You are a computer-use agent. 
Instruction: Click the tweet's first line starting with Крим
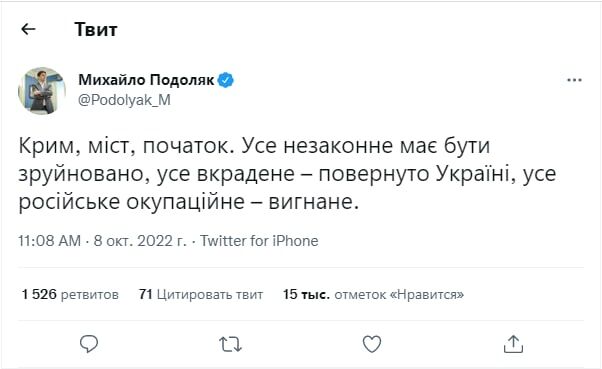(x=254, y=146)
